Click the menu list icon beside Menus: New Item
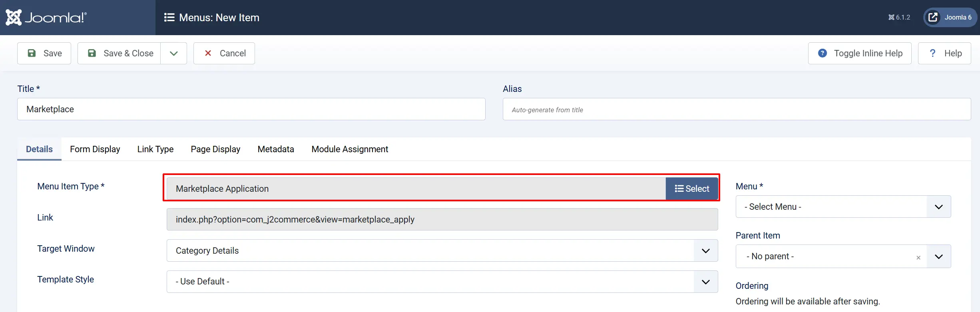The height and width of the screenshot is (312, 980). (169, 18)
